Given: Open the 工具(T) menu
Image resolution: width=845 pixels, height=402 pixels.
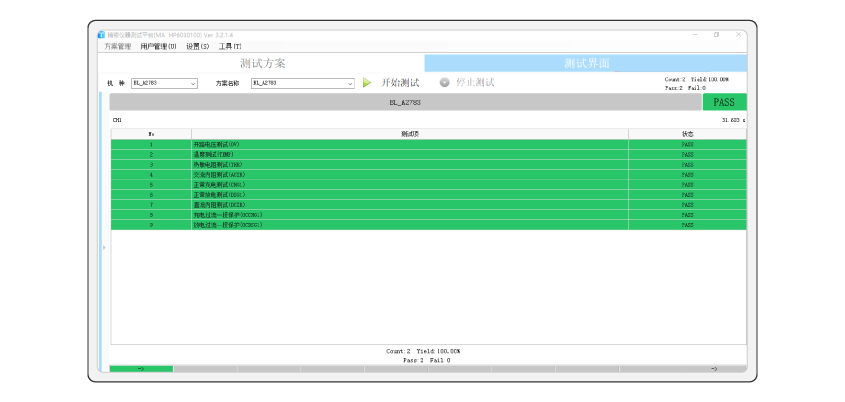Looking at the screenshot, I should (x=231, y=46).
